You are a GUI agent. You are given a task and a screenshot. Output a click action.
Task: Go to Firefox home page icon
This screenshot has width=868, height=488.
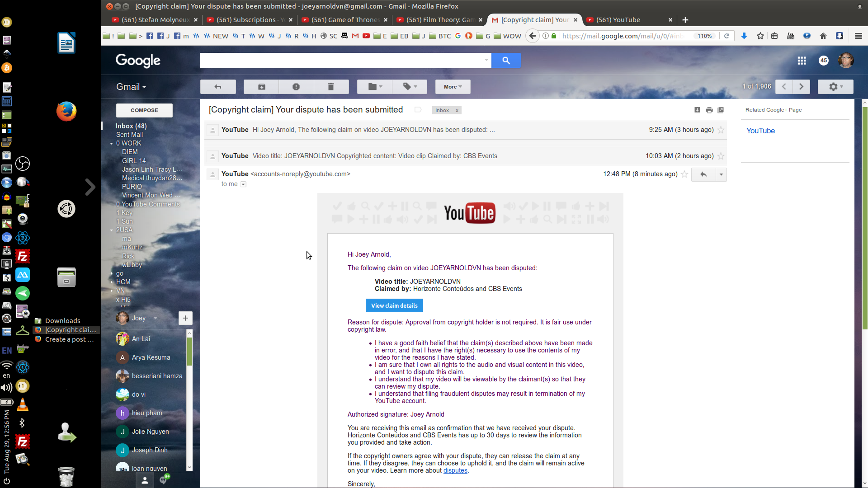pyautogui.click(x=823, y=36)
